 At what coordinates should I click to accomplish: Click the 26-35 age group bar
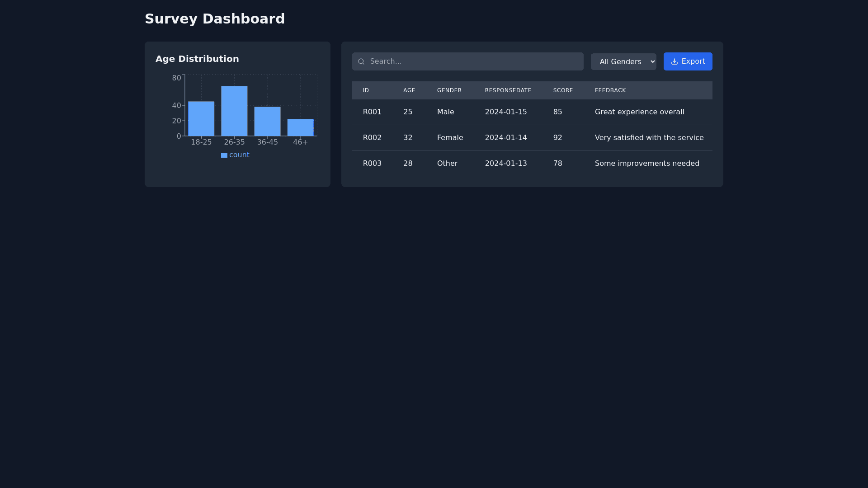[234, 111]
